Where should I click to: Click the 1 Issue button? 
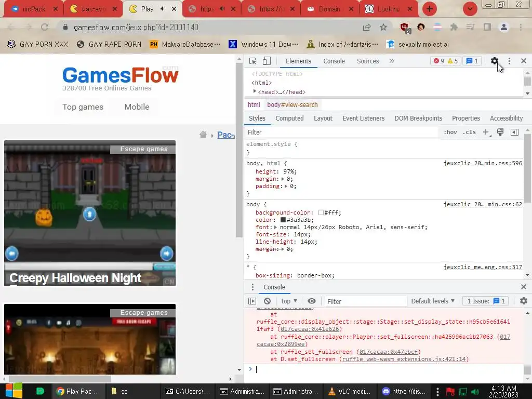486,301
